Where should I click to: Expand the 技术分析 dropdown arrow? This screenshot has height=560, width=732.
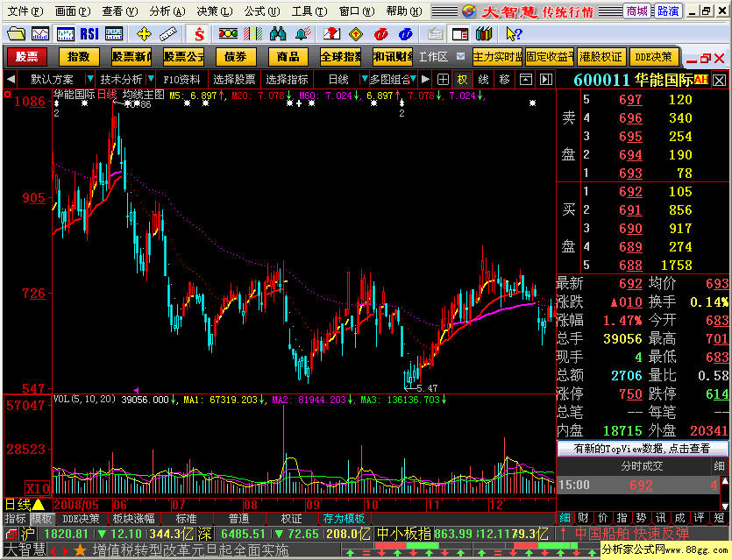(x=150, y=79)
